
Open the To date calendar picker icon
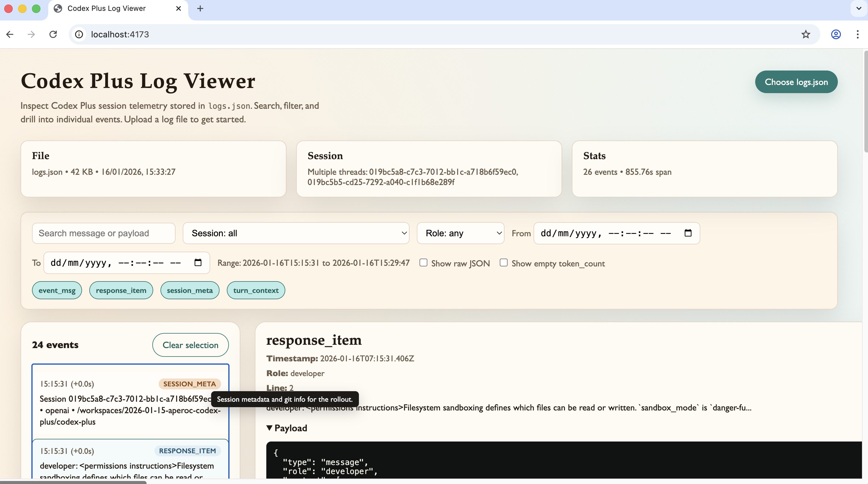[198, 263]
